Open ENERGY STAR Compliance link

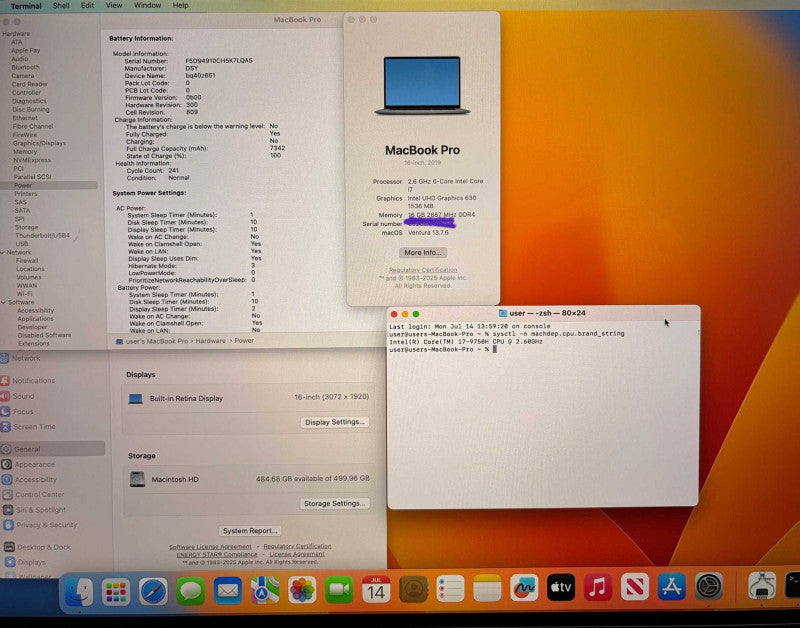tap(217, 554)
